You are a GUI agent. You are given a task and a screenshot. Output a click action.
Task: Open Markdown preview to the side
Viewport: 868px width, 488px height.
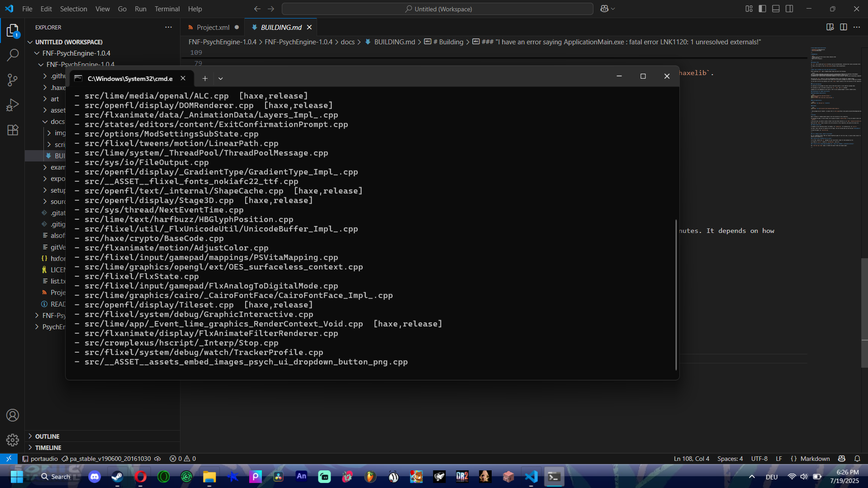coord(830,27)
